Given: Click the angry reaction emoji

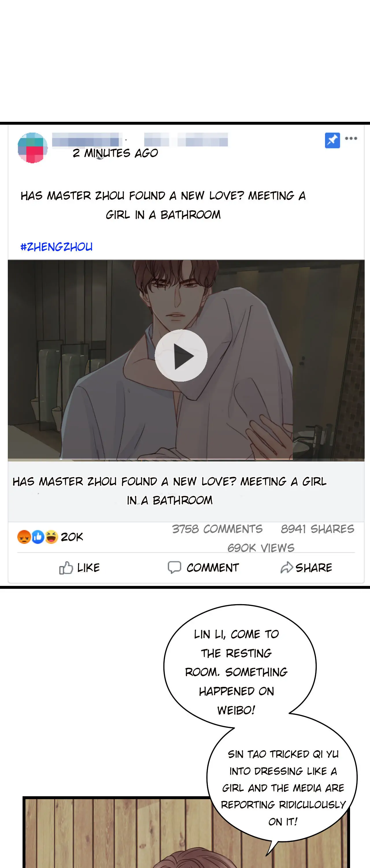Looking at the screenshot, I should point(24,537).
